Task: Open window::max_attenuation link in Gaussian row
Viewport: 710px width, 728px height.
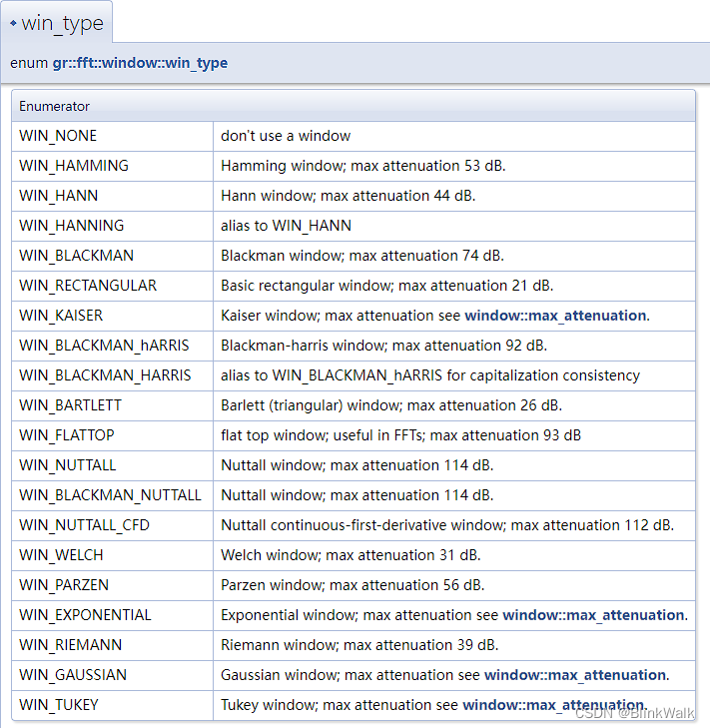Action: click(x=575, y=675)
